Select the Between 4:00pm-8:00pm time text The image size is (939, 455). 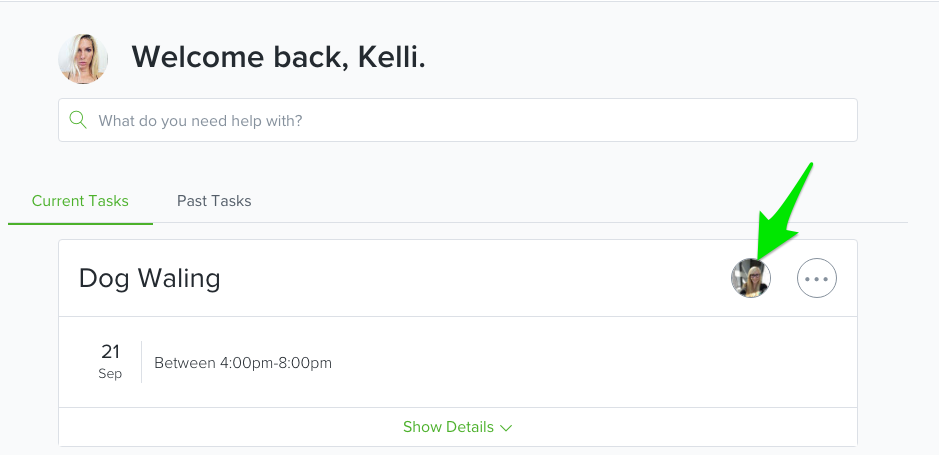[x=243, y=363]
